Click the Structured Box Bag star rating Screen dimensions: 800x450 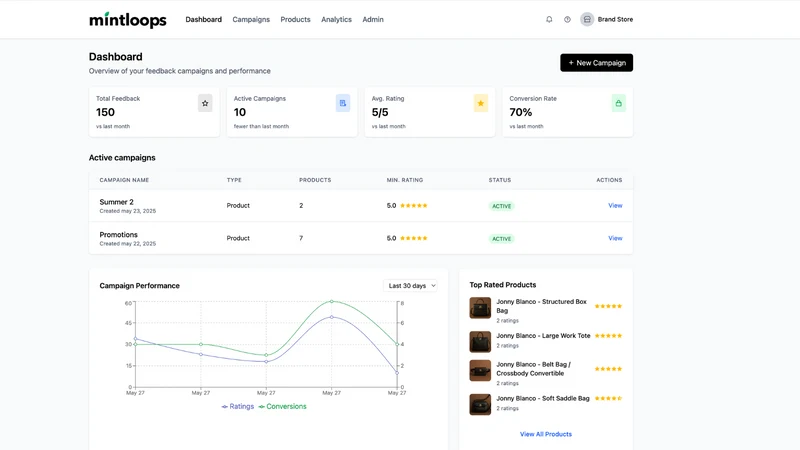tap(608, 306)
